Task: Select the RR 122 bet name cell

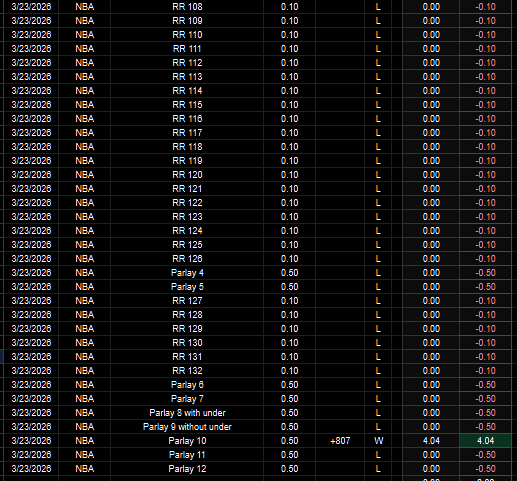Action: tap(187, 203)
